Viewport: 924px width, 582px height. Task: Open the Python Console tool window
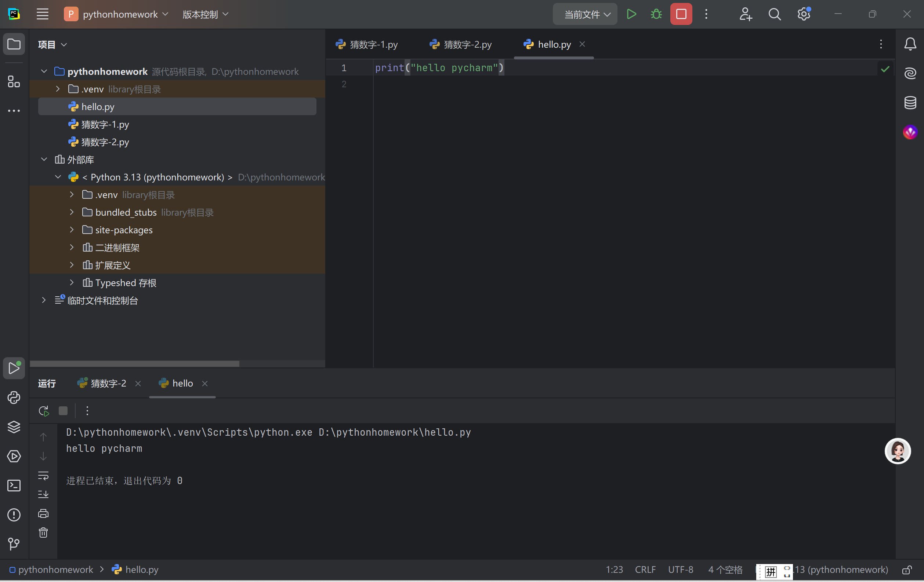(14, 398)
